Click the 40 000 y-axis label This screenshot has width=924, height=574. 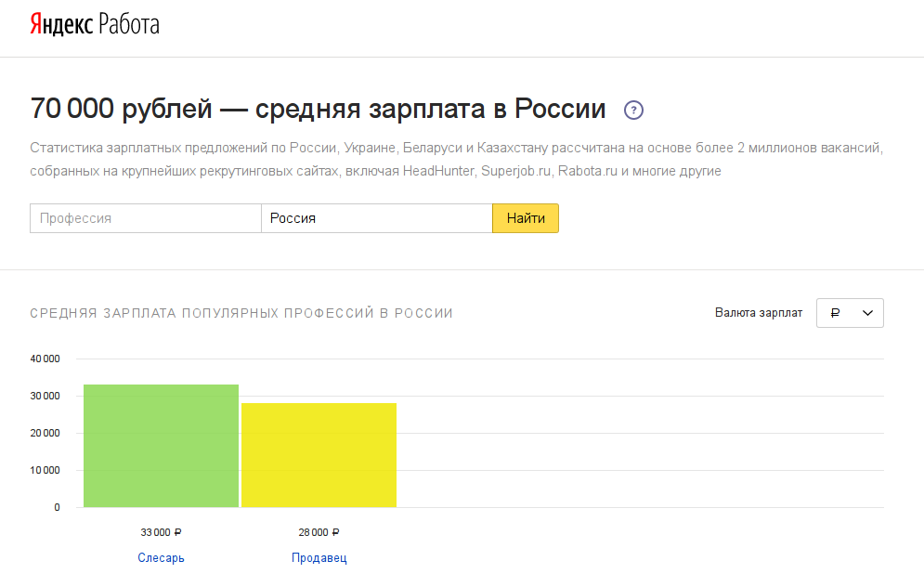click(45, 359)
